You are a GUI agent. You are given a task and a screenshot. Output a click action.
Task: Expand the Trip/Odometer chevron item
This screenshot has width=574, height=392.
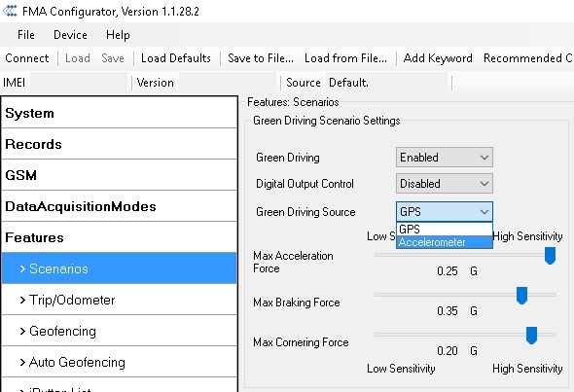[x=120, y=300]
